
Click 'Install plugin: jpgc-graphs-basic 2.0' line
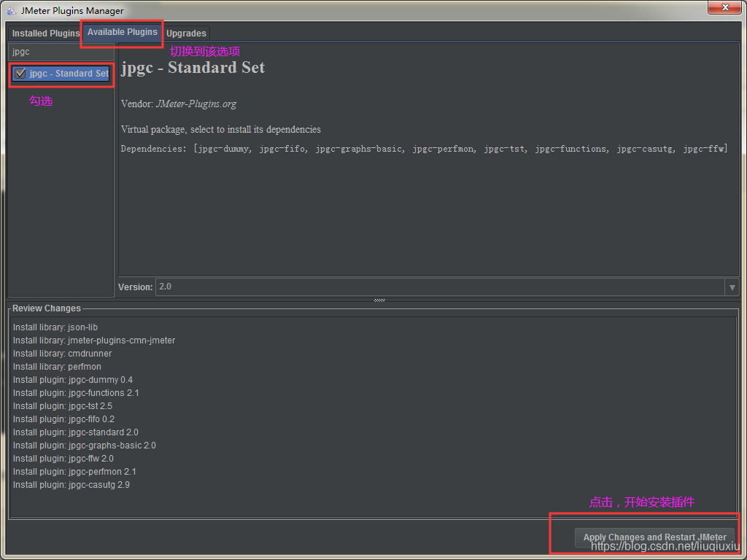[85, 446]
